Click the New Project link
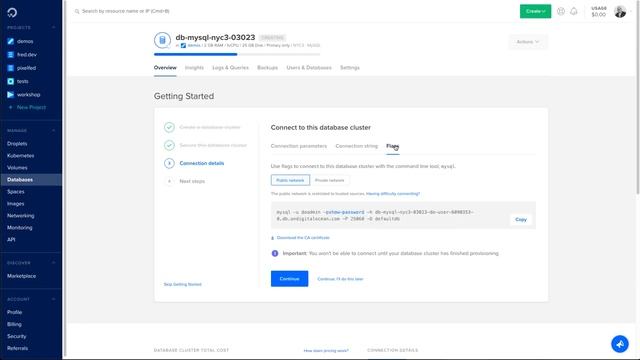The width and height of the screenshot is (640, 360). 31,107
